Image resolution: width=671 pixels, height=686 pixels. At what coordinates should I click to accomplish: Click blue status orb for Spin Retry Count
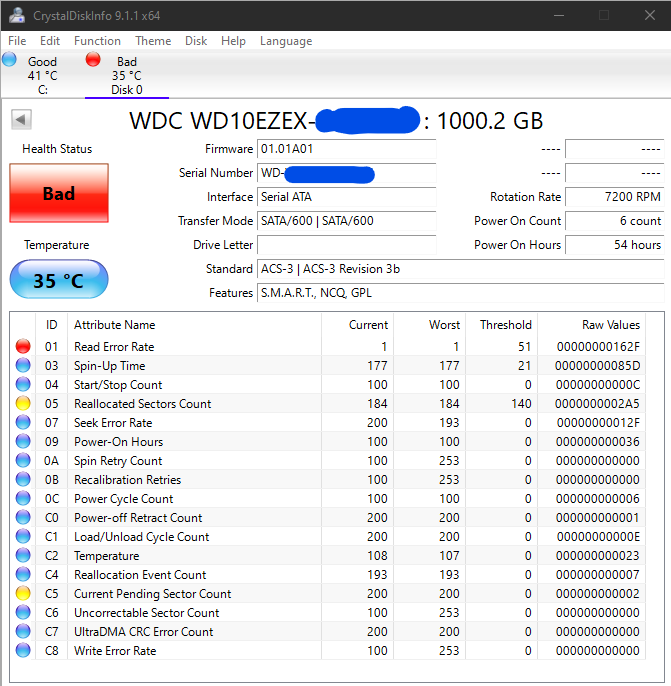point(23,461)
